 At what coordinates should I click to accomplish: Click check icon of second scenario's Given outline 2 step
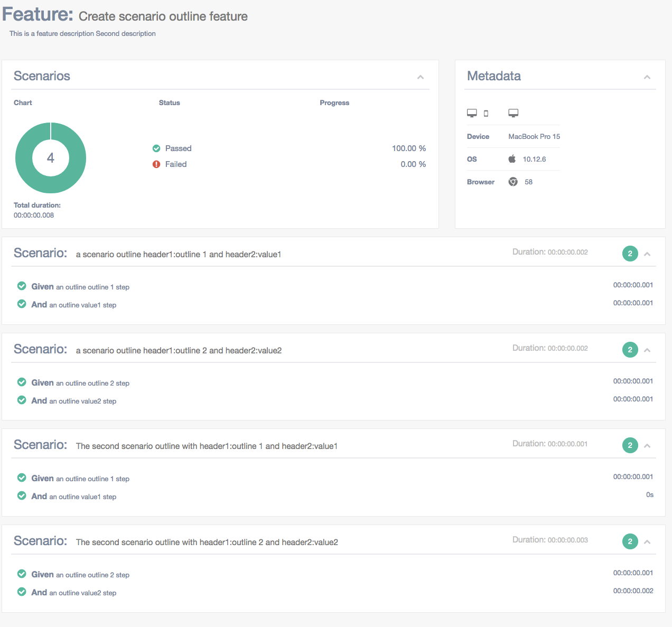(x=22, y=382)
